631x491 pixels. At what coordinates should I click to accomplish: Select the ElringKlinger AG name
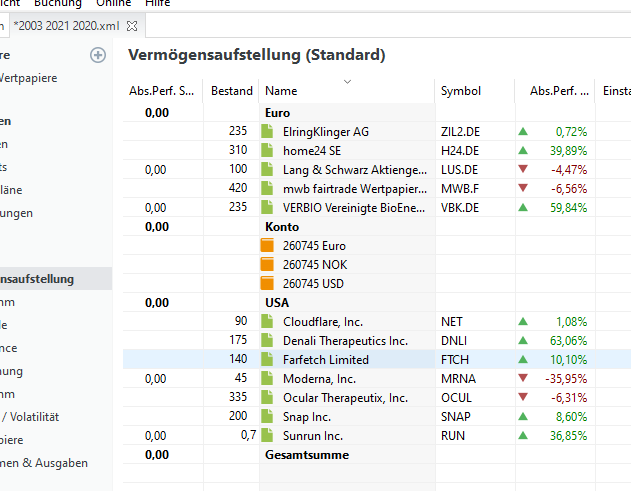[326, 132]
